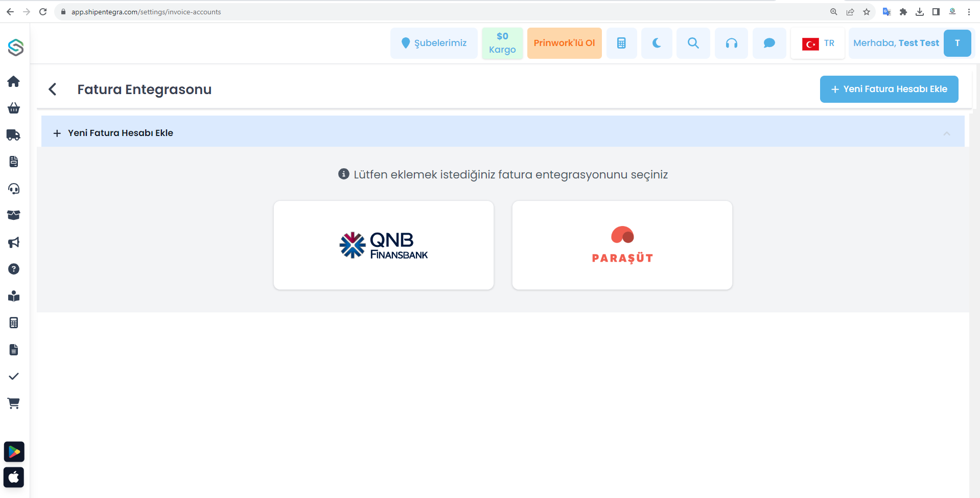
Task: Click the $0 Kargo button
Action: coord(502,43)
